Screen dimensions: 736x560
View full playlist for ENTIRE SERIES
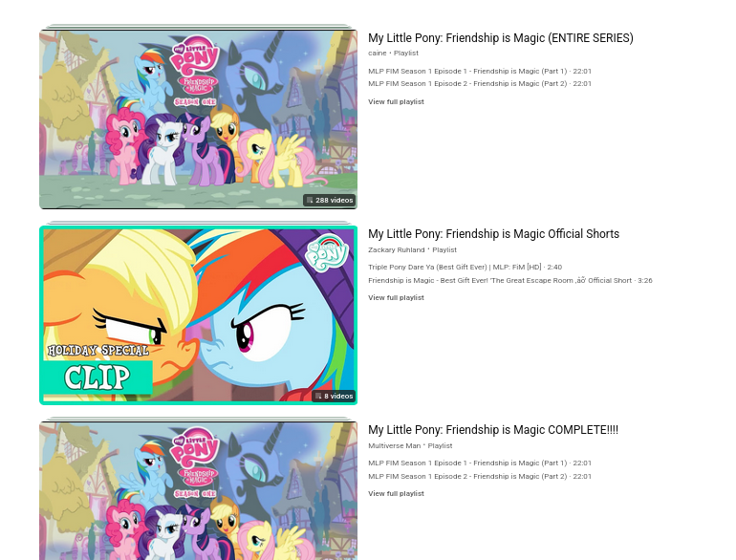pyautogui.click(x=396, y=102)
